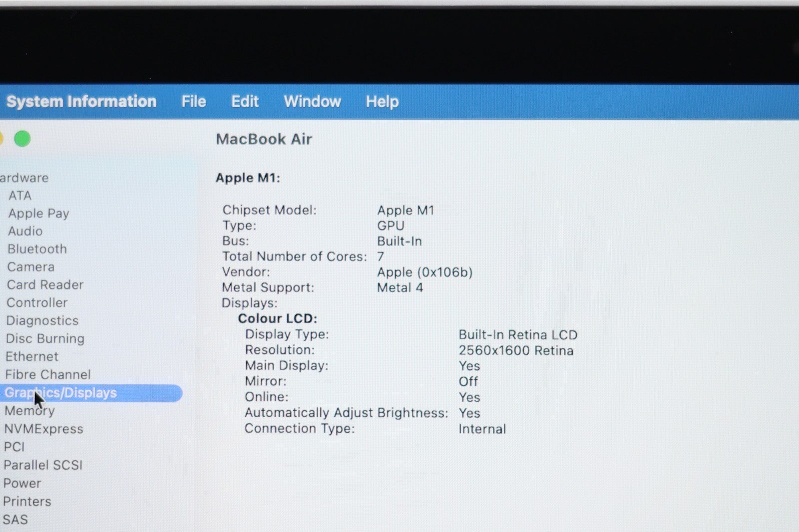This screenshot has width=799, height=532.
Task: Select ATA in the hardware sidebar
Action: coord(20,196)
